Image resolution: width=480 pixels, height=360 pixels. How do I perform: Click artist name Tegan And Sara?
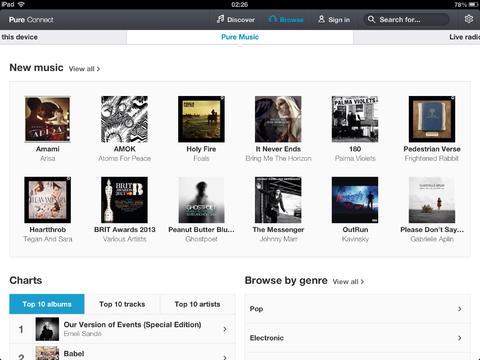(48, 239)
